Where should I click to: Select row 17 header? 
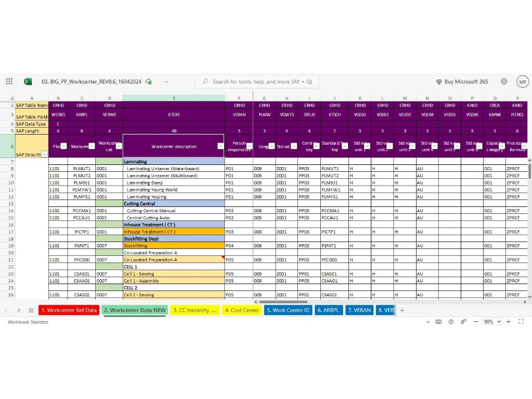click(11, 232)
